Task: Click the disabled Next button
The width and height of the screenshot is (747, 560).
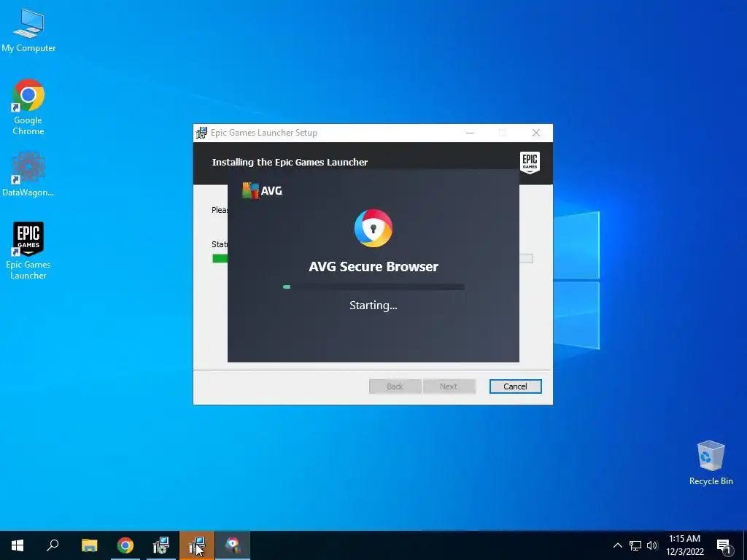Action: point(449,386)
